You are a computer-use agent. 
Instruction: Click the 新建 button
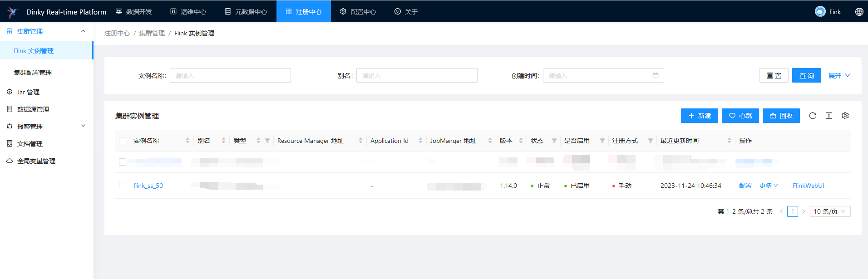699,116
